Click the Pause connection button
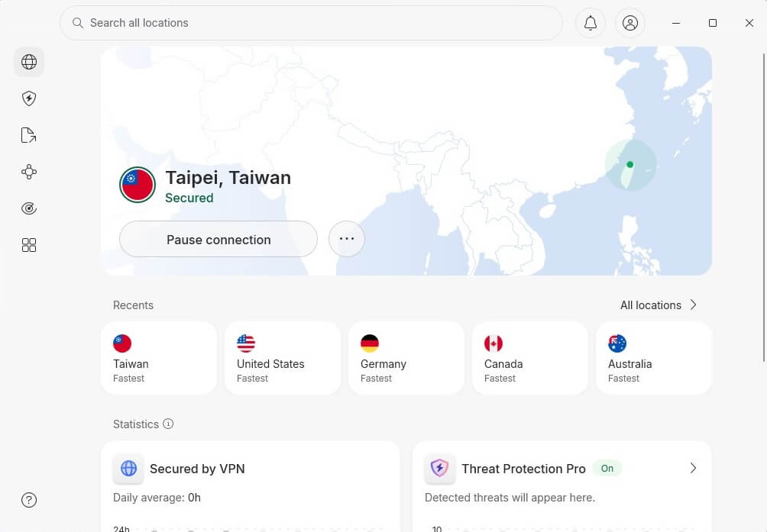Screen dimensions: 767x532 point(218,239)
